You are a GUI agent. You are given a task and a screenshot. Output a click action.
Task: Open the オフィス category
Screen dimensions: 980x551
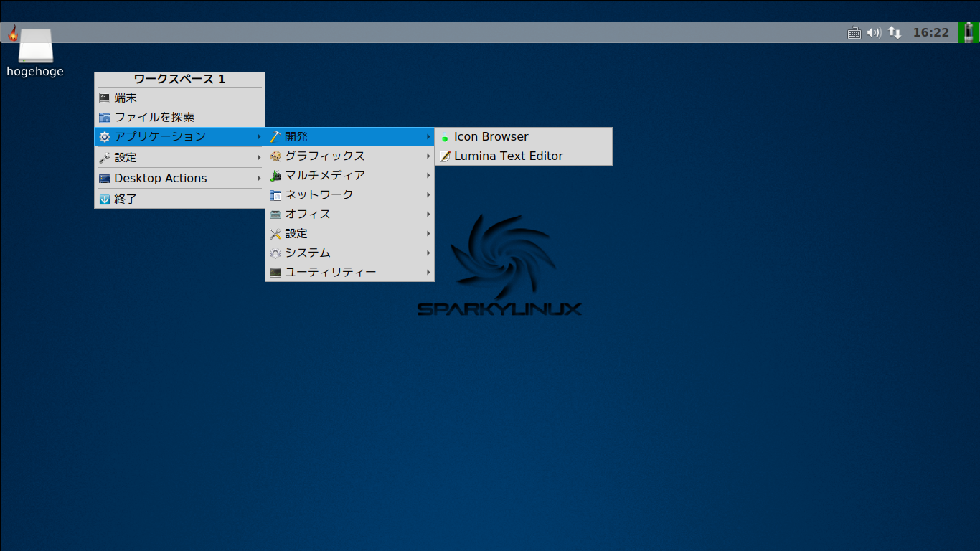click(x=349, y=214)
